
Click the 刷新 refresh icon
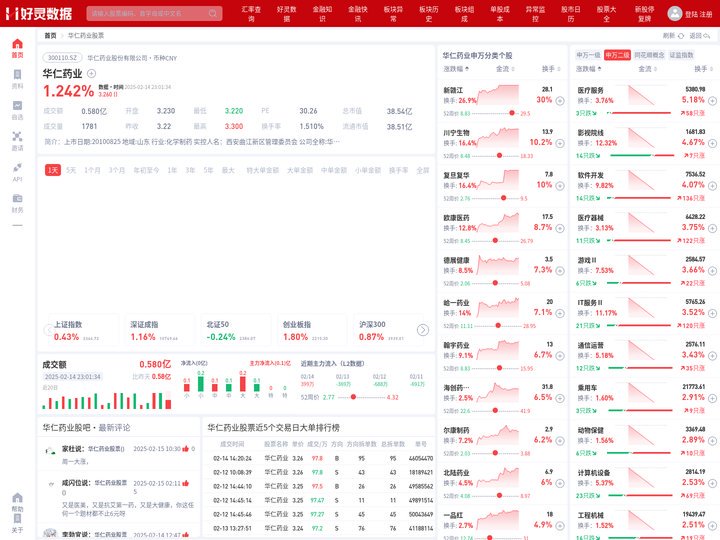(x=681, y=35)
